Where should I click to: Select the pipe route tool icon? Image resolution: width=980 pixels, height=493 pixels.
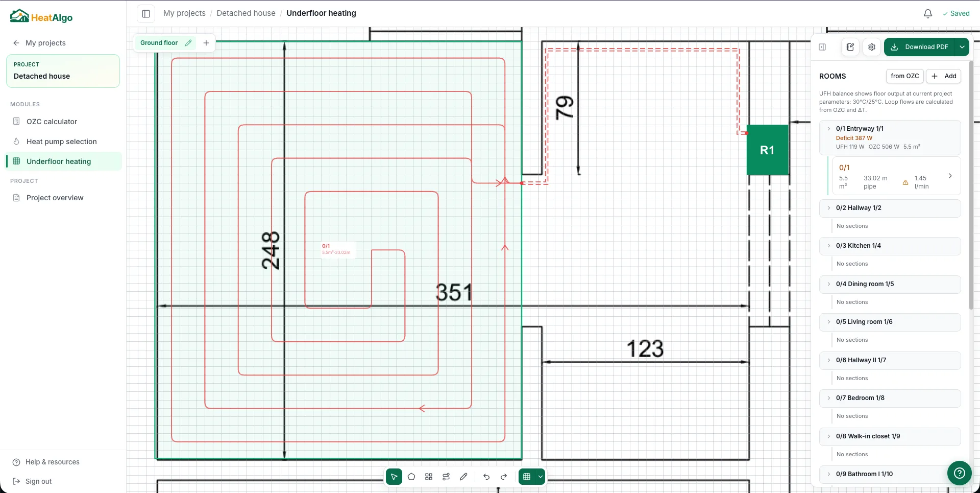click(x=446, y=477)
